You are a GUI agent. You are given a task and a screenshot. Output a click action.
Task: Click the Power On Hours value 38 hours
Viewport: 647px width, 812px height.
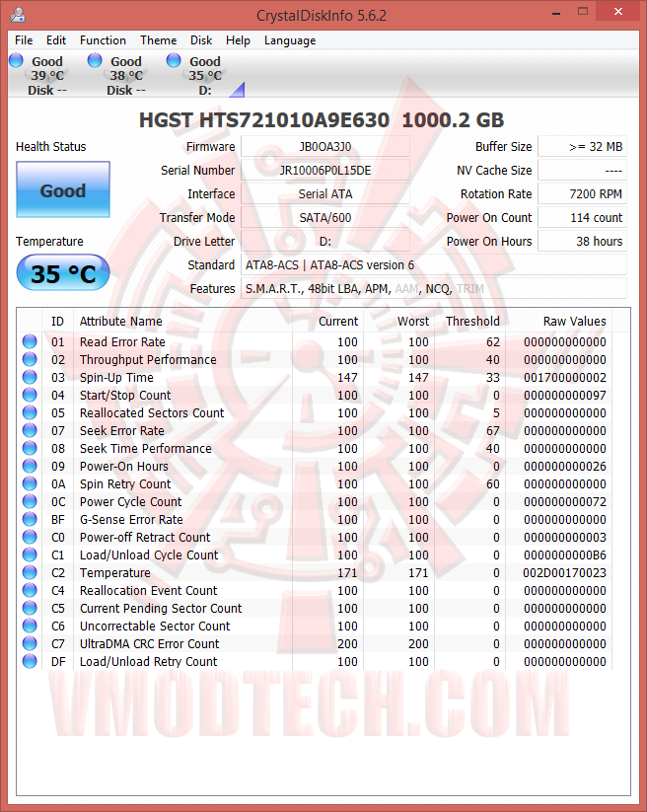(582, 242)
